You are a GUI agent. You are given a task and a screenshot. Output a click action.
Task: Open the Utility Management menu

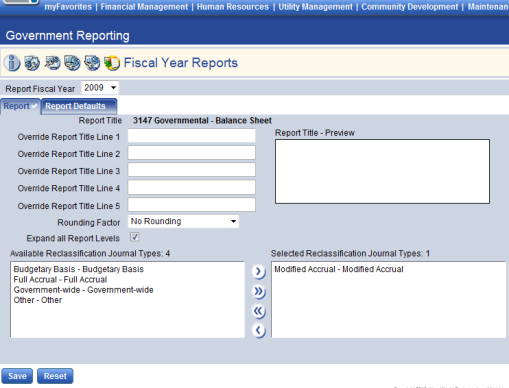point(315,7)
